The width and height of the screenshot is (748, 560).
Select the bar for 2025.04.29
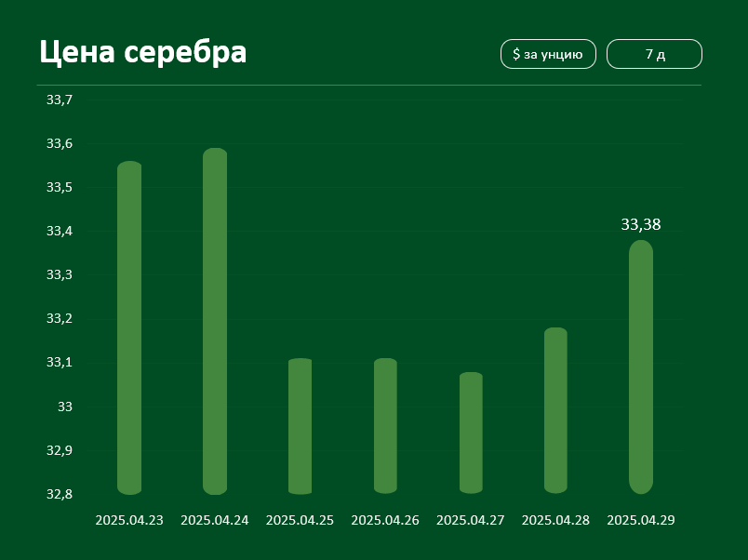[x=641, y=367]
